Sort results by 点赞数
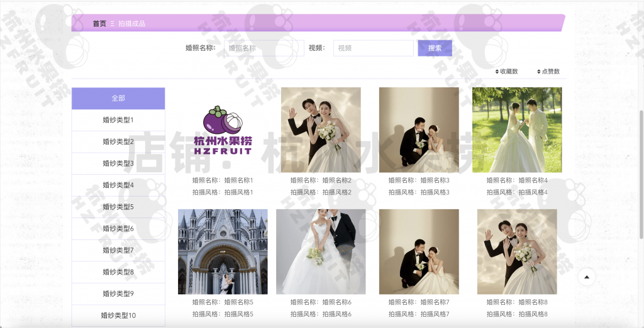Image resolution: width=644 pixels, height=328 pixels. click(x=548, y=72)
